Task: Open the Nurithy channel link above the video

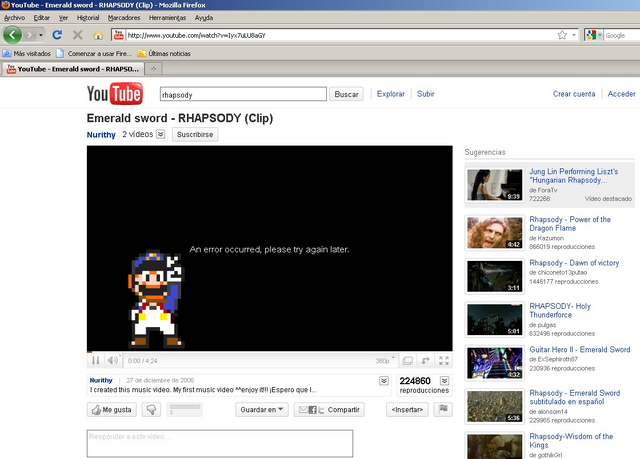Action: 101,135
